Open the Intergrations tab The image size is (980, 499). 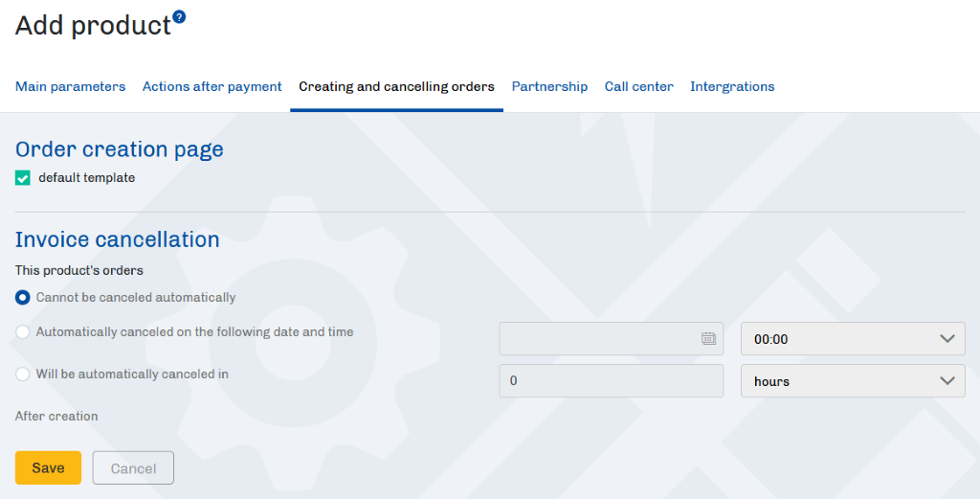pos(732,87)
